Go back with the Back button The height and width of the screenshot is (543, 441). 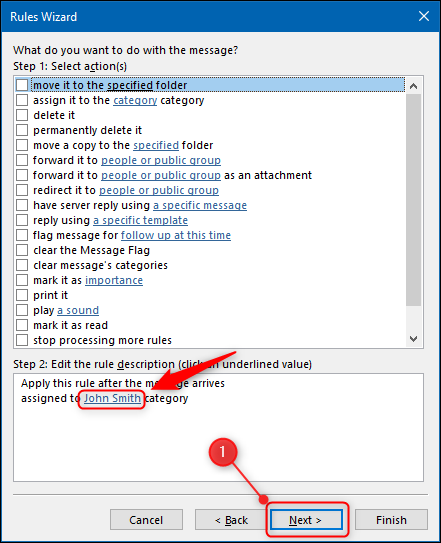[x=231, y=520]
